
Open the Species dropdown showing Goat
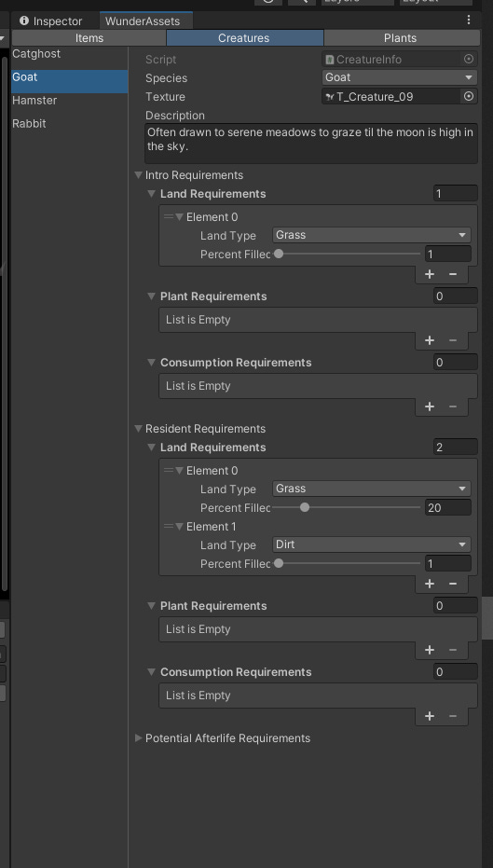(x=400, y=77)
